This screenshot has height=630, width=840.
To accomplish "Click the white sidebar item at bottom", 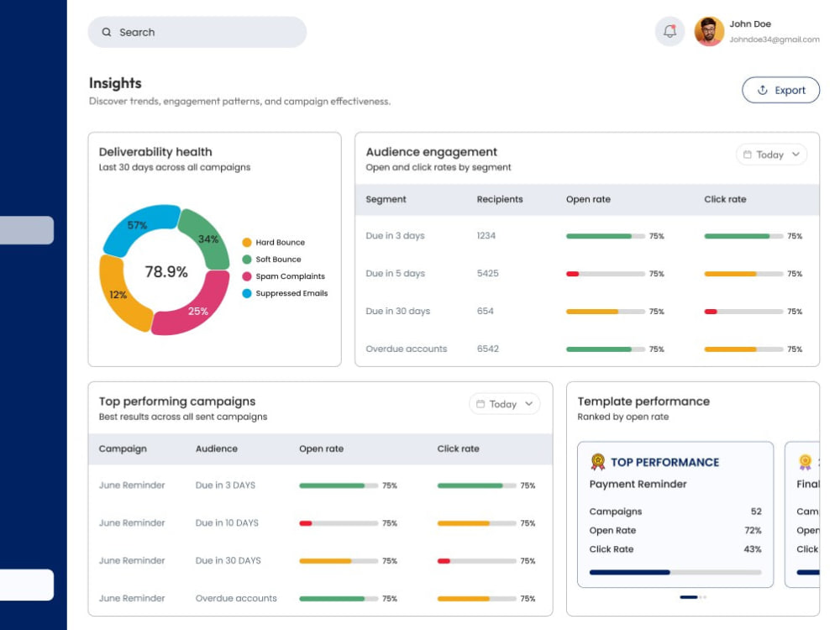I will [x=27, y=585].
